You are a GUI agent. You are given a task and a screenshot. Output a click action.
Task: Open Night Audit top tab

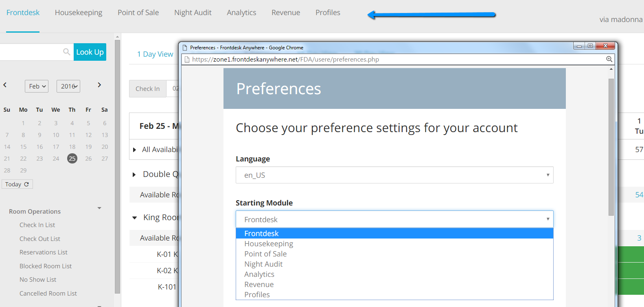(x=193, y=13)
